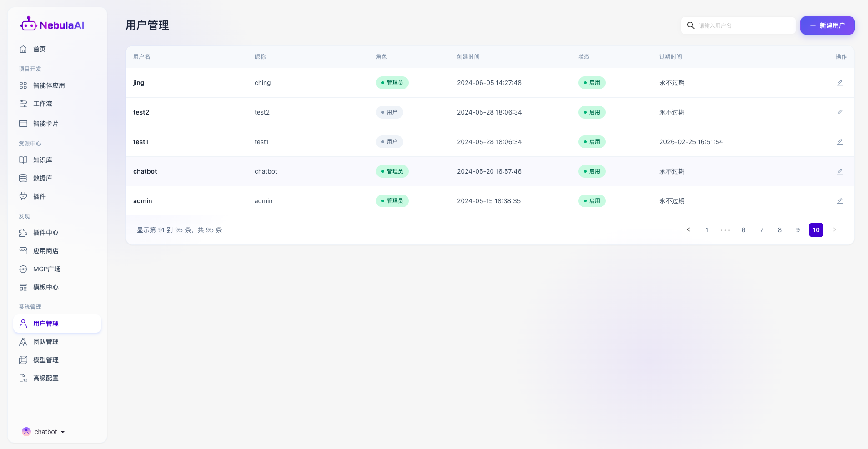Viewport: 868px width, 449px height.
Task: Navigate to 团队管理 menu item
Action: [45, 342]
